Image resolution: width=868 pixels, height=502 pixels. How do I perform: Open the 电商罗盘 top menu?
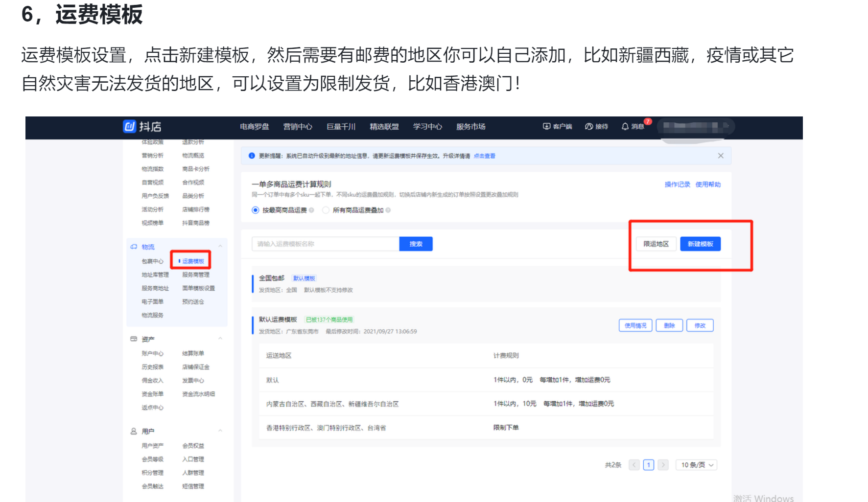(x=255, y=127)
